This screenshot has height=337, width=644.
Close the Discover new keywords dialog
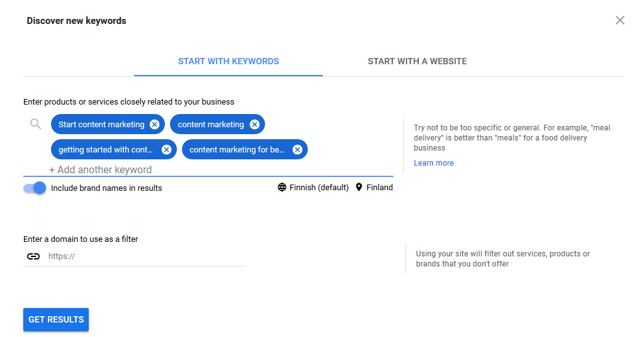pyautogui.click(x=620, y=20)
